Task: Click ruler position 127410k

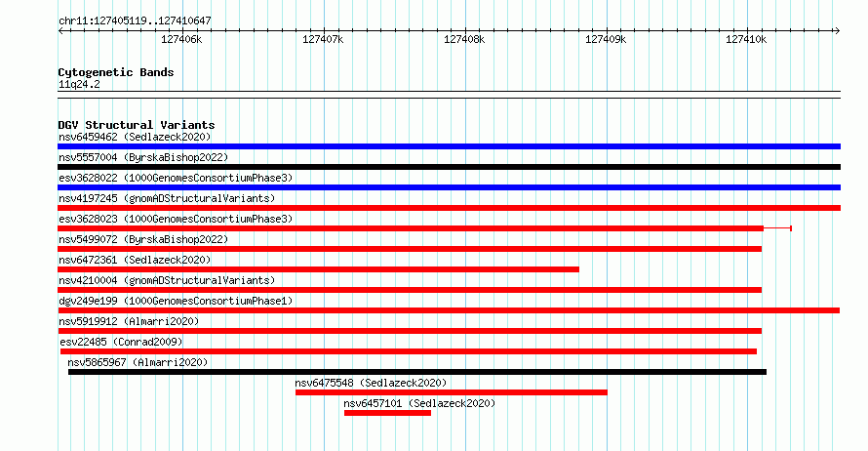Action: coord(746,39)
